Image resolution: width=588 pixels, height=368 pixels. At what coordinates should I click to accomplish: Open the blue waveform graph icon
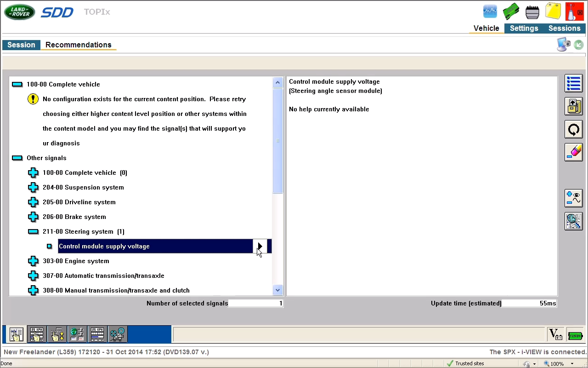[490, 11]
